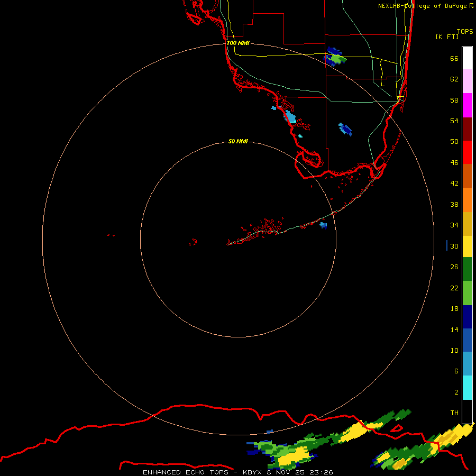Pick the cyan legend swatch

(x=467, y=388)
